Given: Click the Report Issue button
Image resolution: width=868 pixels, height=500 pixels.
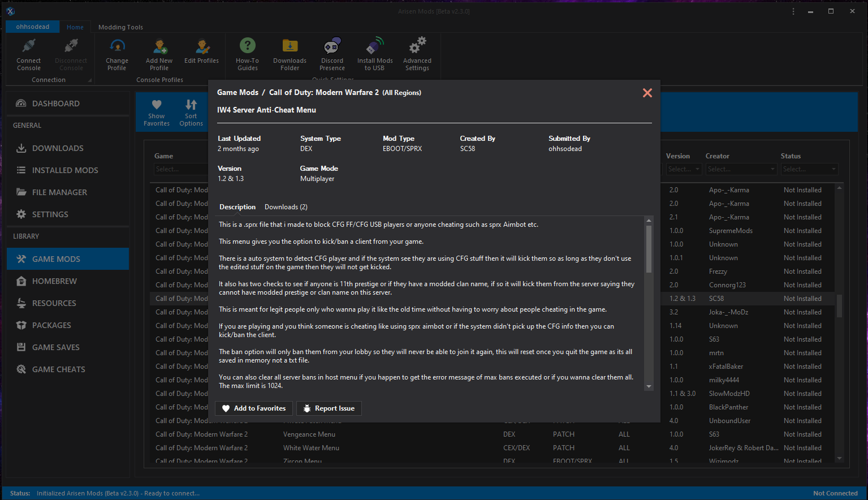Looking at the screenshot, I should click(329, 408).
